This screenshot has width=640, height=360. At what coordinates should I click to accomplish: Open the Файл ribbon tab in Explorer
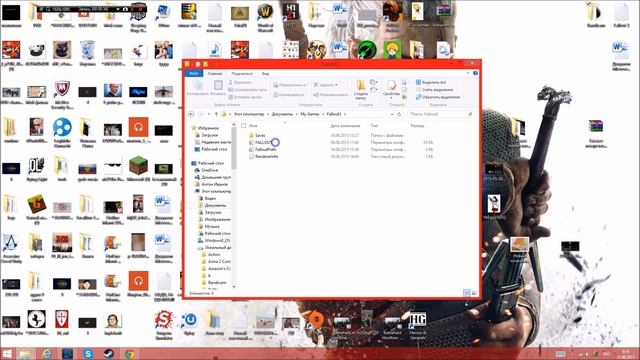pos(194,73)
